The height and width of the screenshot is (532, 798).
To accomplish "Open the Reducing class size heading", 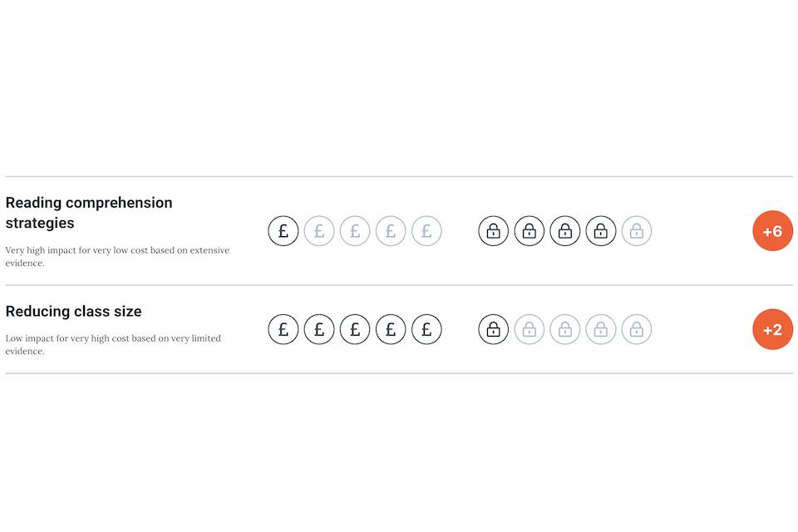I will tap(74, 312).
